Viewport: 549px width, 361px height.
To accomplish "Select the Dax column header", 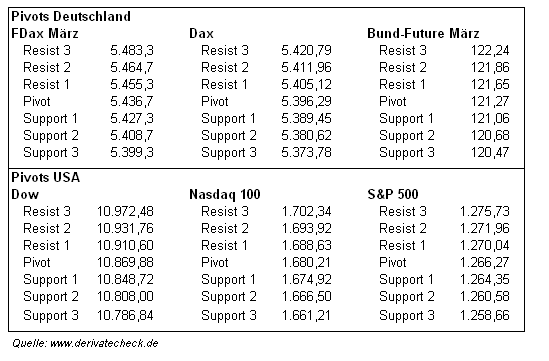I will (x=201, y=34).
